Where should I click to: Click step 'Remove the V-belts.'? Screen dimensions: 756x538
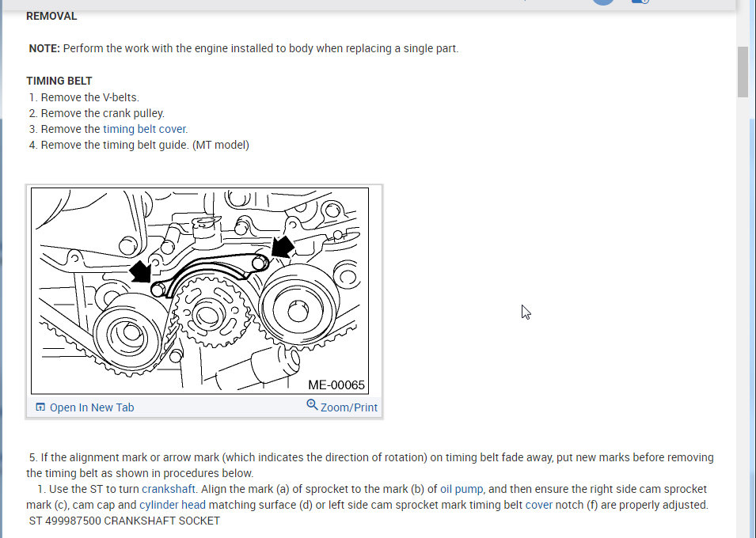pos(84,97)
